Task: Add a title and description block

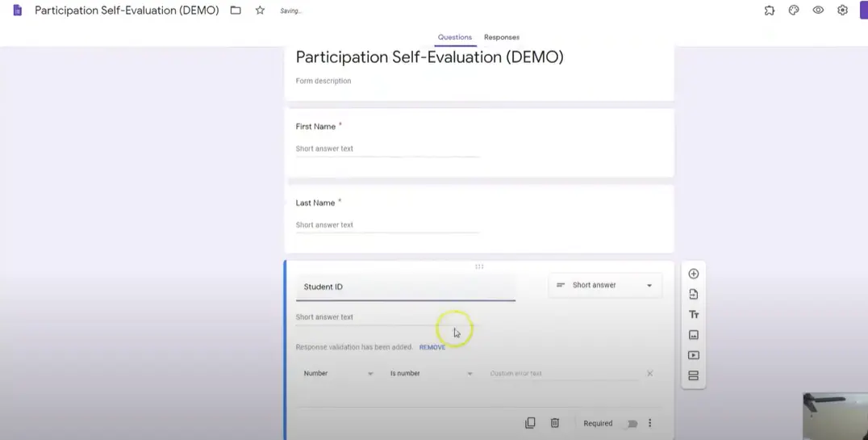Action: pyautogui.click(x=693, y=315)
